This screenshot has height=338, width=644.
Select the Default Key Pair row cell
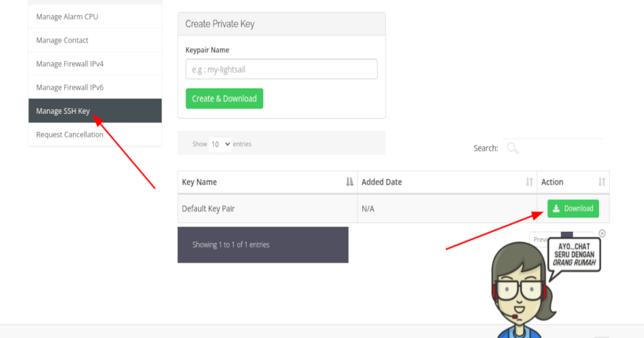click(208, 209)
